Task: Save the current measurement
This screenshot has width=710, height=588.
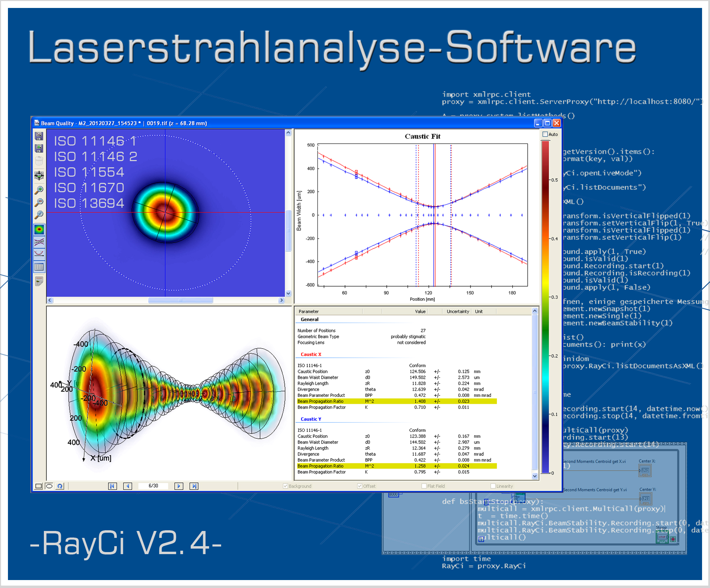Action: point(39,136)
